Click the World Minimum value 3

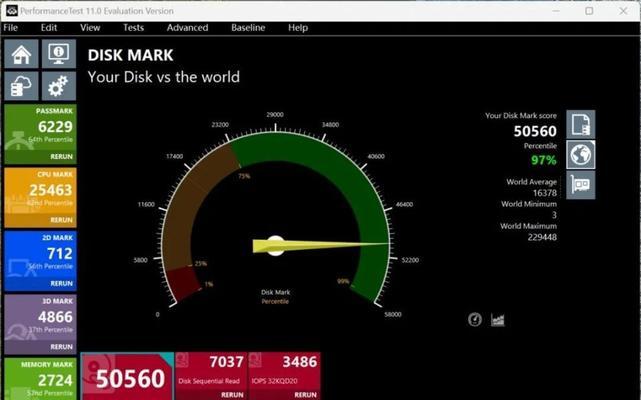pyautogui.click(x=554, y=215)
